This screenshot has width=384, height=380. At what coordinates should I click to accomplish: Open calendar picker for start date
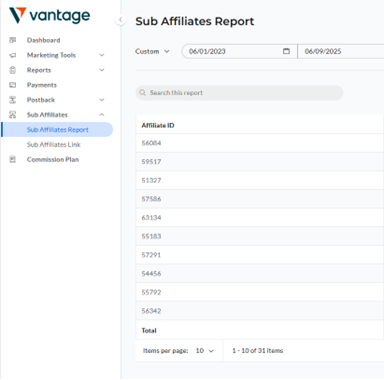point(286,51)
